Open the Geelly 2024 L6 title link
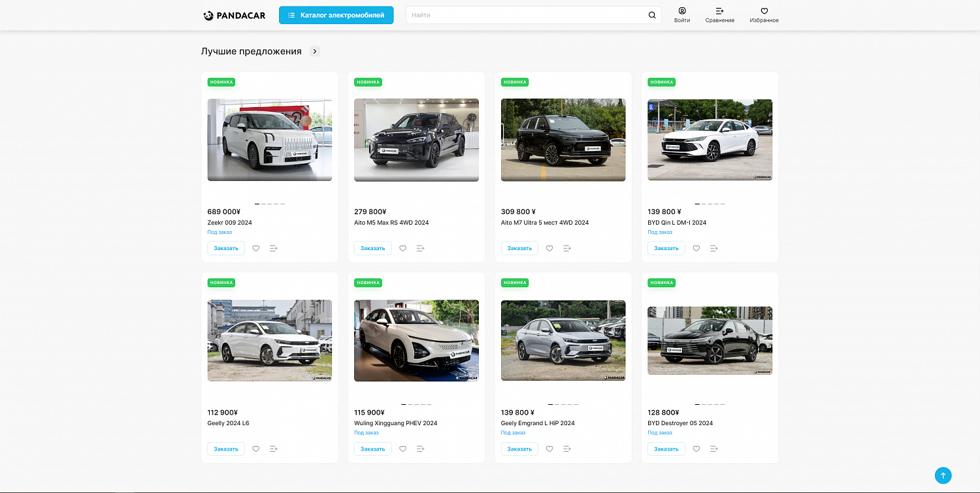Image resolution: width=980 pixels, height=493 pixels. (x=228, y=423)
